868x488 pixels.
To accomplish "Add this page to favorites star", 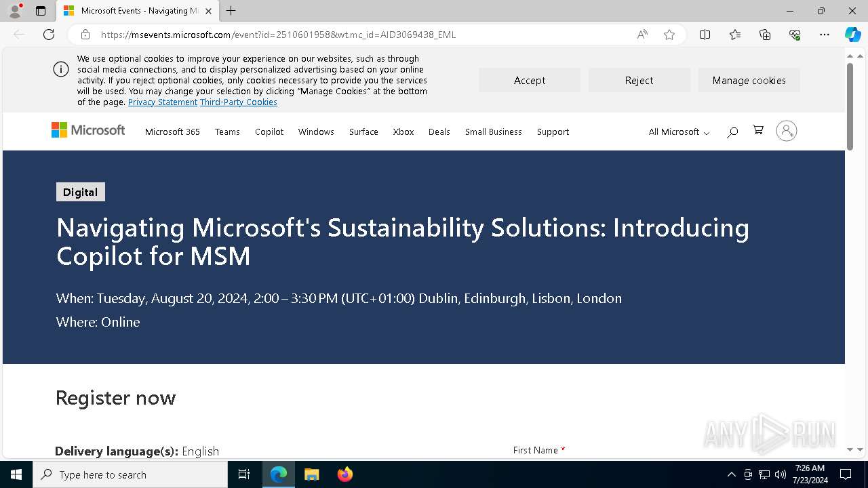I will click(669, 35).
